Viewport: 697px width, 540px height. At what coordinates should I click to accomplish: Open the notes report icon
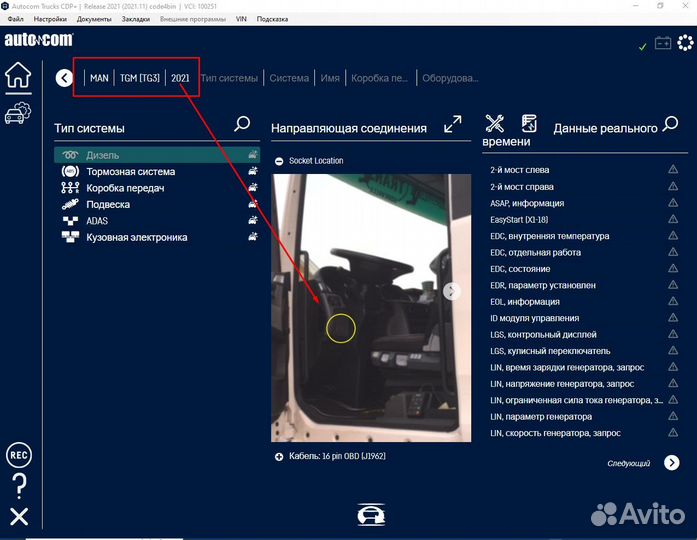(x=529, y=124)
